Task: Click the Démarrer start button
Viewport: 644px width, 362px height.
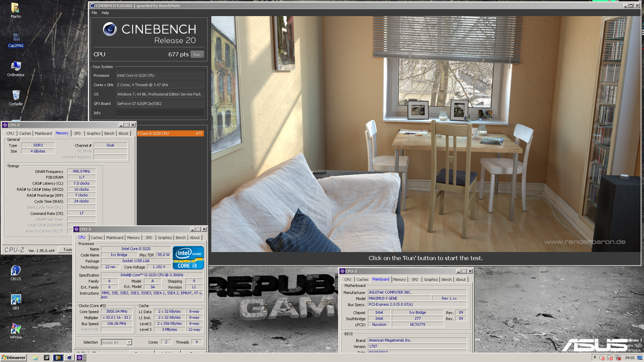Action: (x=13, y=358)
